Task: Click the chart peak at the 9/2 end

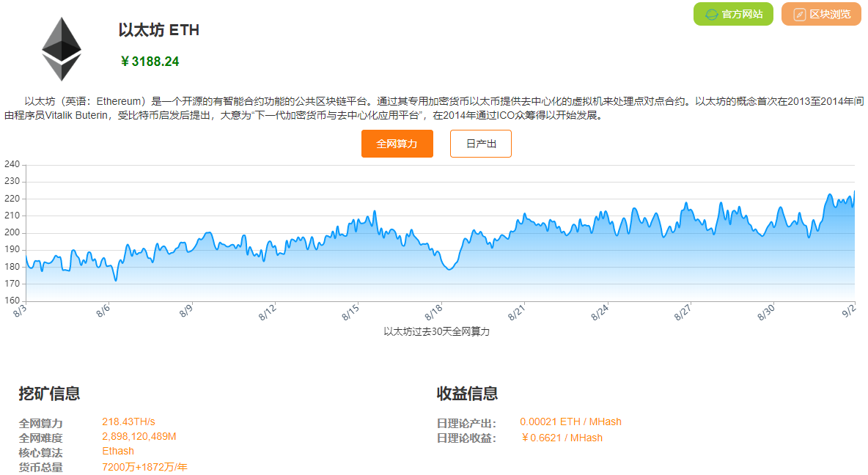Action: point(853,193)
